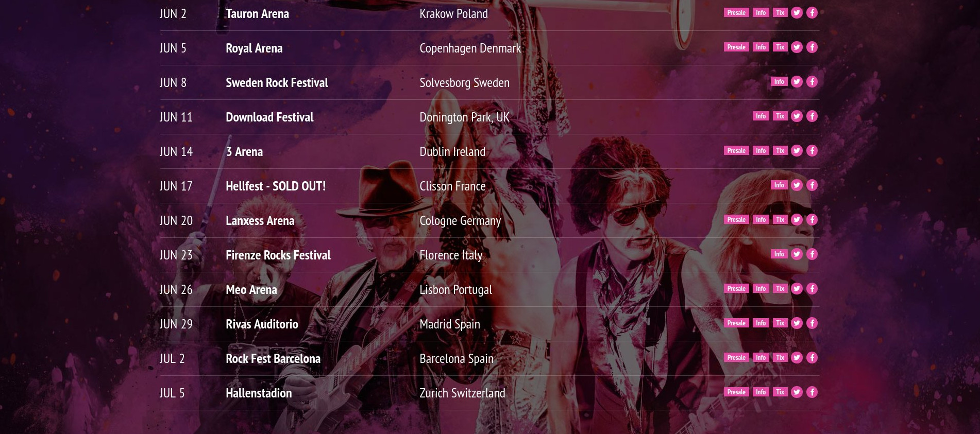
Task: Tweet the Meo Arena Lisbon show
Action: point(797,289)
